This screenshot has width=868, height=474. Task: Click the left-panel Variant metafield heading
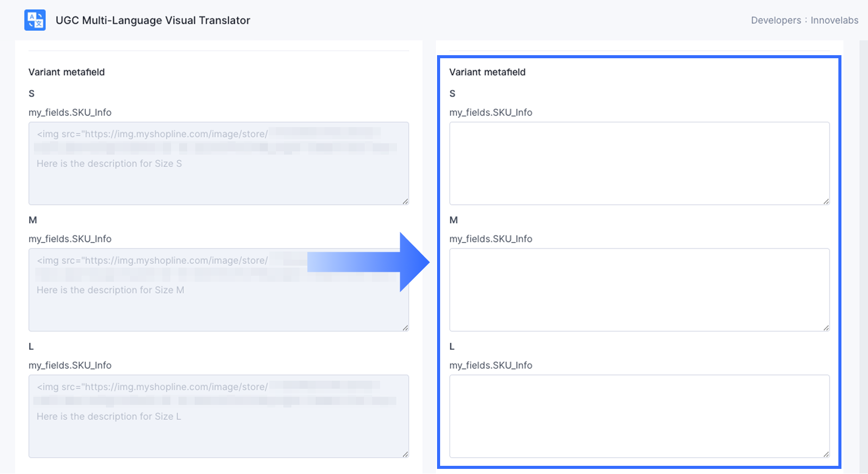click(66, 72)
